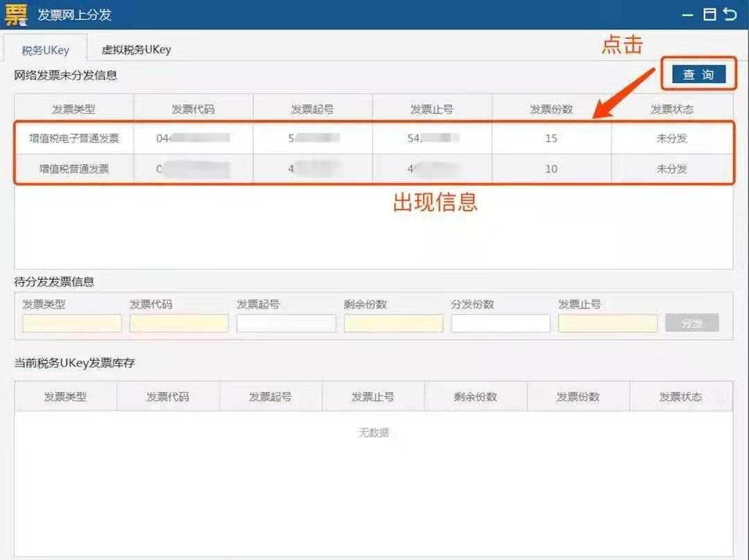Click the 待分发 发票代码 field
749x560 pixels.
click(x=179, y=324)
